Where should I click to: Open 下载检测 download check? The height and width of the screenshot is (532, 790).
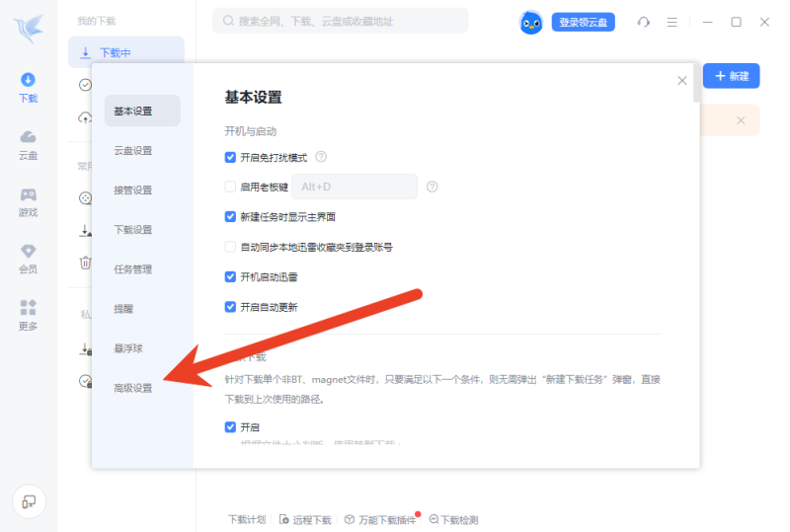click(453, 519)
